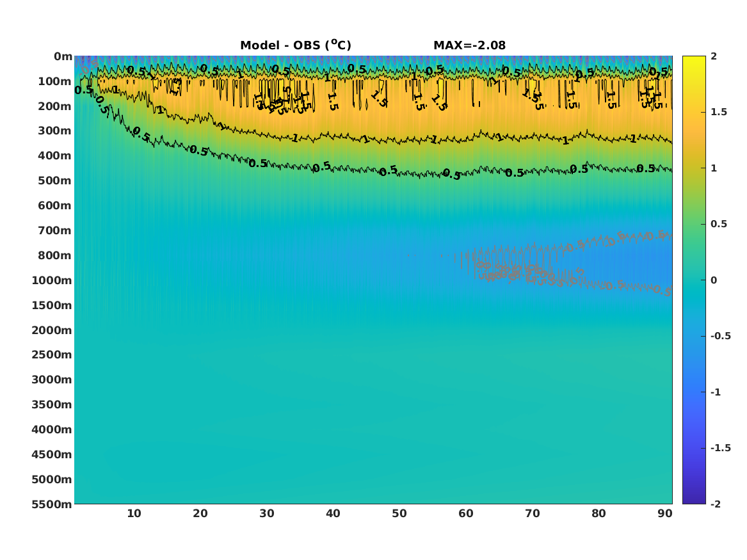Select the x-axis tick label "20"

200,513
